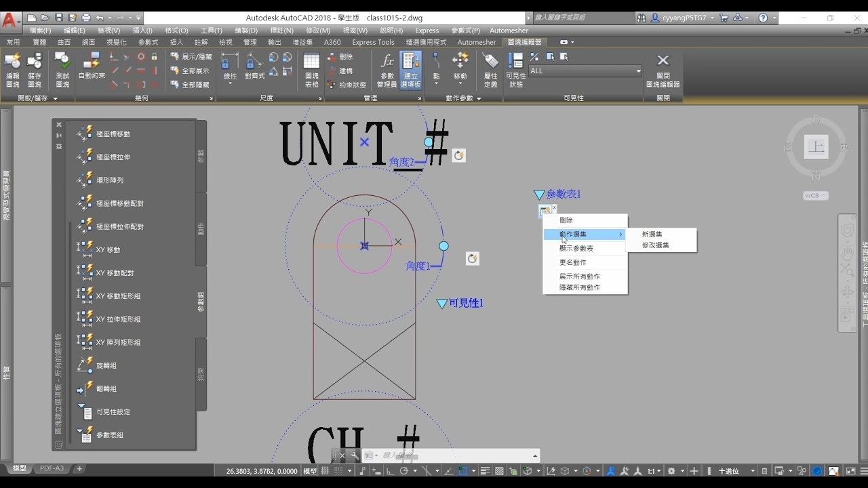Select the Aligned (對齊式) dimension constraint
Viewport: 868px width, 488px height.
pos(254,66)
